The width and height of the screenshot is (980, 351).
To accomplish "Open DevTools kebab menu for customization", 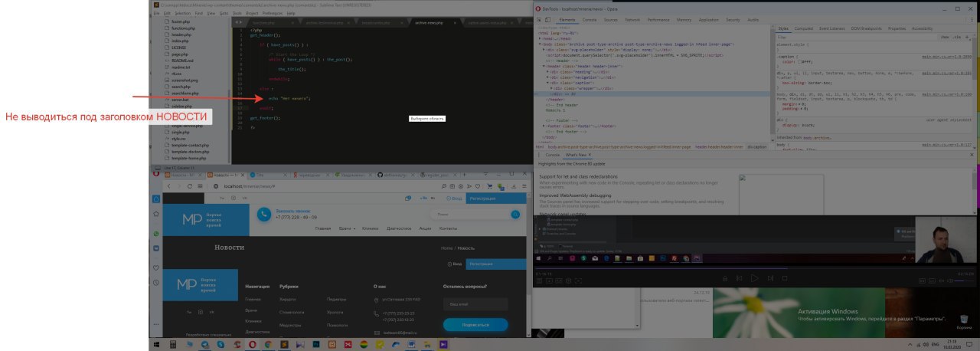I will (972, 20).
